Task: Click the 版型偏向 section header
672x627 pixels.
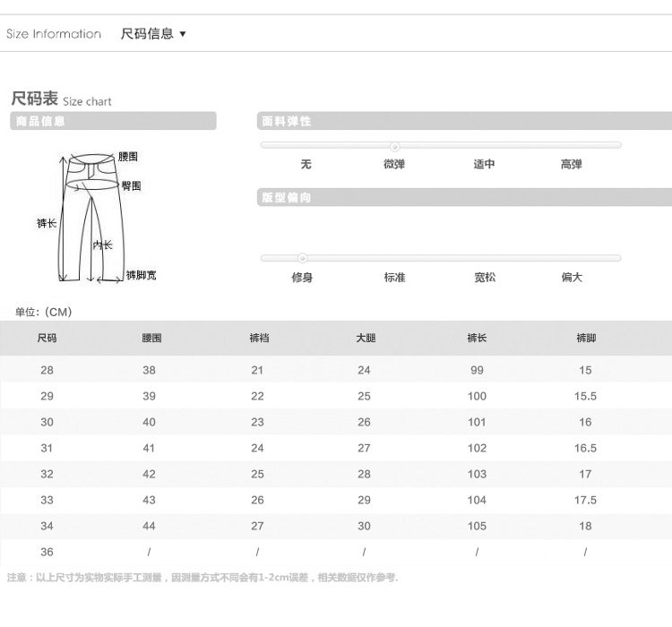Action: click(x=464, y=197)
